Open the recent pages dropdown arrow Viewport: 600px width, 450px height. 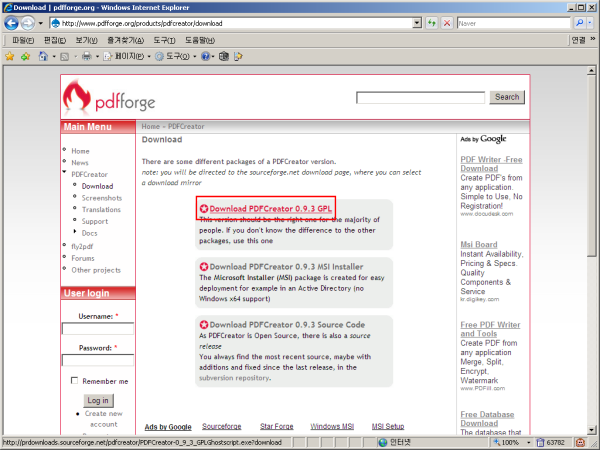[x=40, y=23]
